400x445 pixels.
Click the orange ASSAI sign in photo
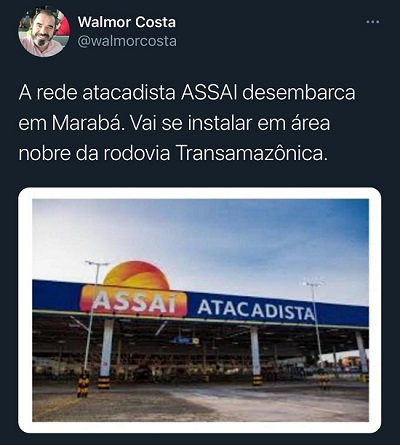pos(133,302)
